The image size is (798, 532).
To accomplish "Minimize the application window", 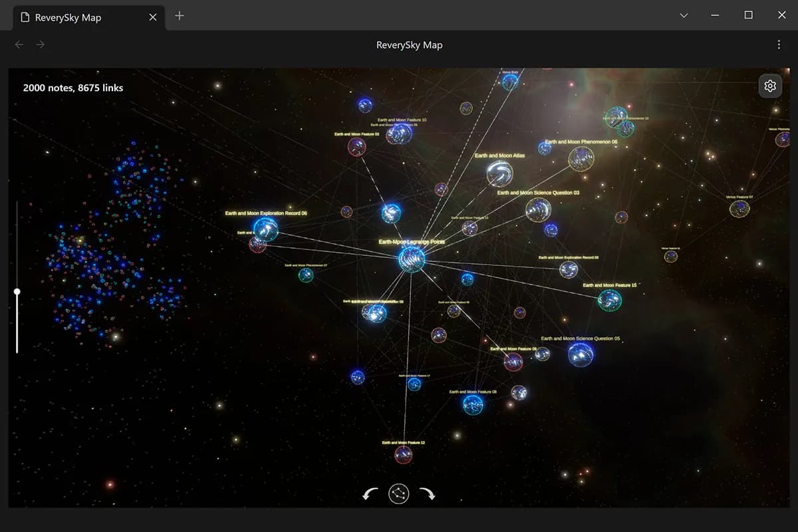I will point(716,15).
